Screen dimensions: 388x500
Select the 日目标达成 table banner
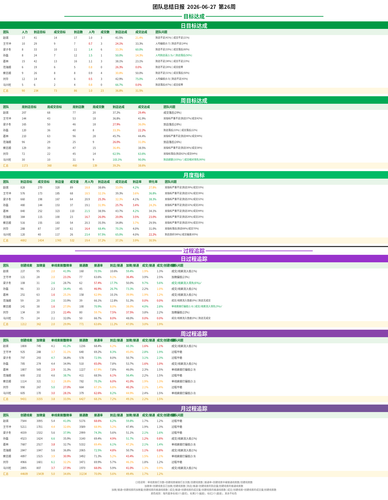click(x=194, y=26)
